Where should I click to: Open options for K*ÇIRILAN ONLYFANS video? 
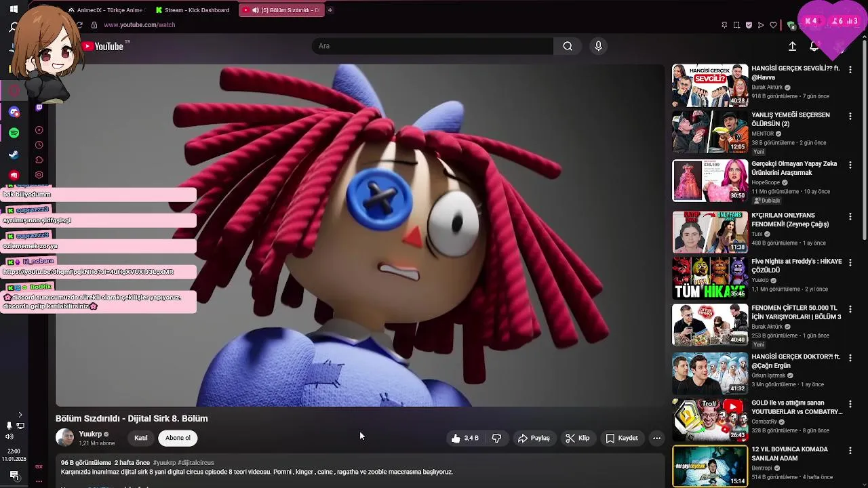coord(850,217)
